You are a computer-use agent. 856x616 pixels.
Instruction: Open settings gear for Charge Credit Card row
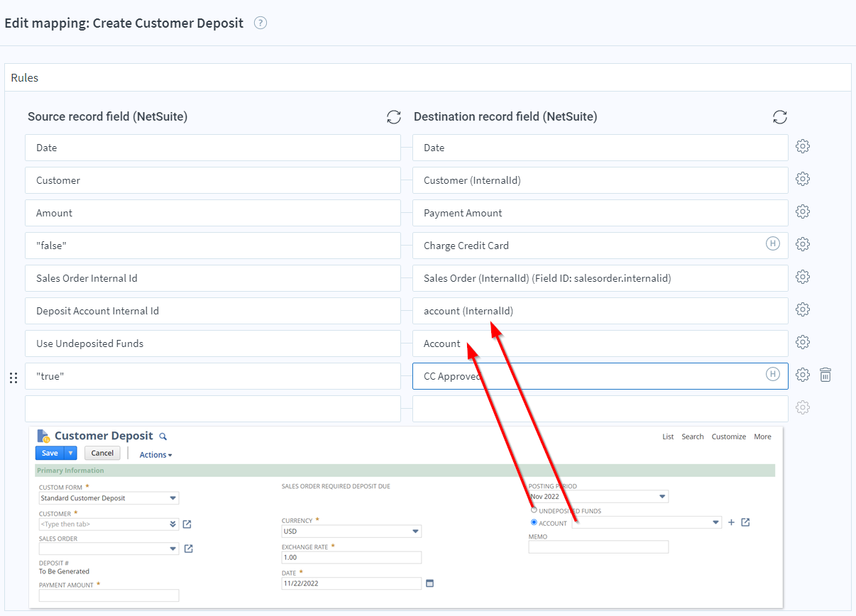click(x=803, y=244)
